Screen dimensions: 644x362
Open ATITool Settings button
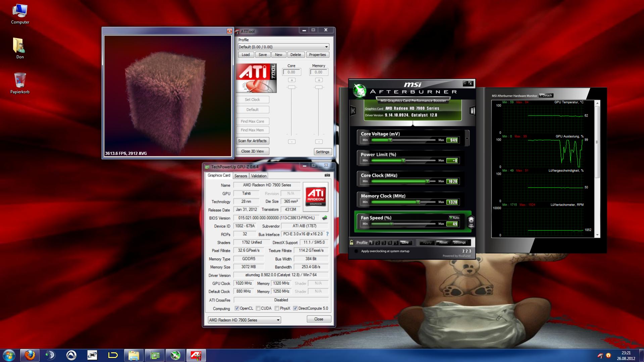322,152
